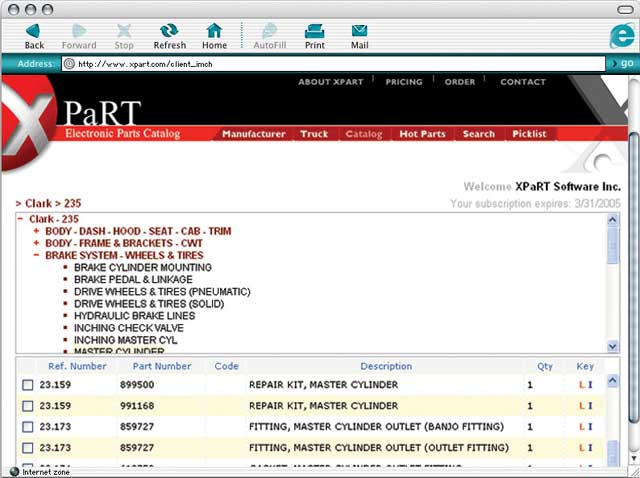Select BRAKE PEDAL & LINKAGE item
Screen dimensions: 640x478
[x=133, y=280]
